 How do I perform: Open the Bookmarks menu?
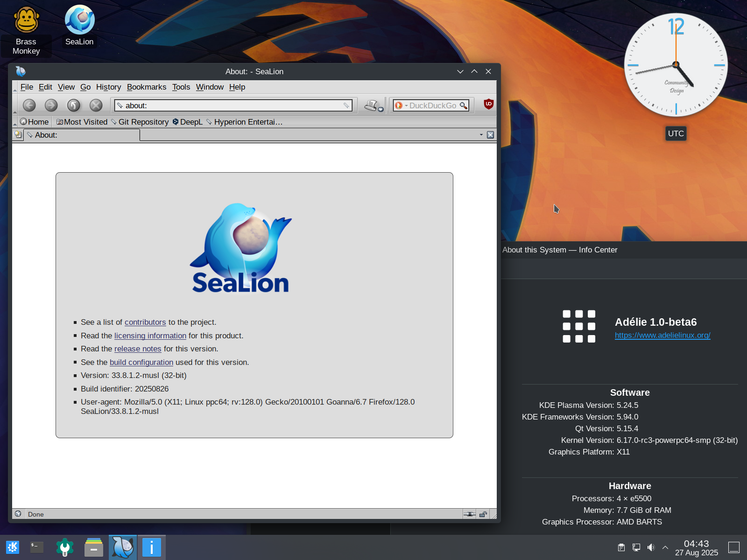coord(146,87)
